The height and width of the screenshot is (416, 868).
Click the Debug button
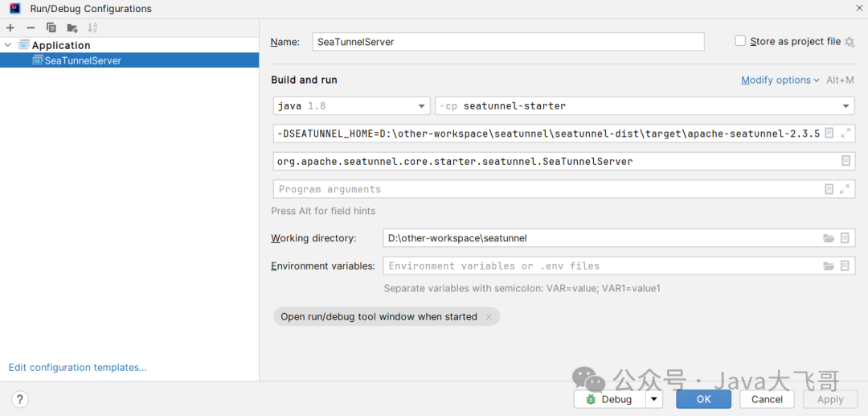[610, 399]
